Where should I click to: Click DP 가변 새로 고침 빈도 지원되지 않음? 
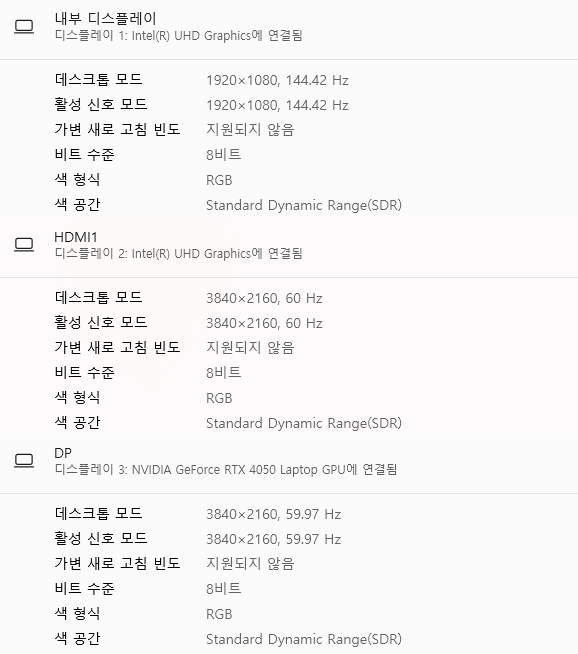(x=250, y=563)
